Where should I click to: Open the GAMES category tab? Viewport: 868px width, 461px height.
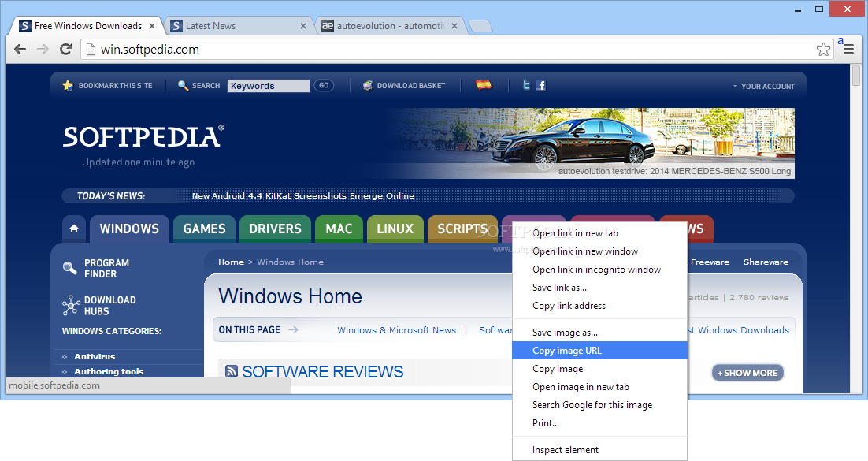(204, 229)
